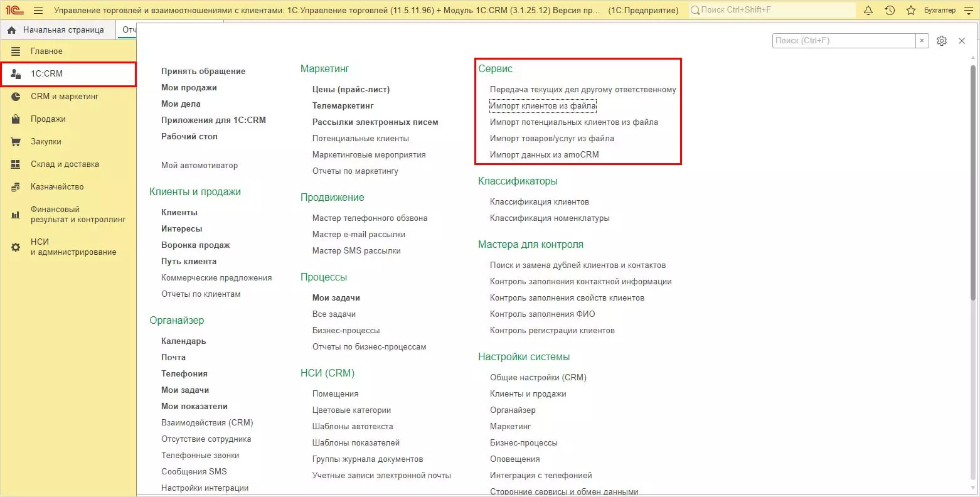This screenshot has height=497, width=980.
Task: Open Склад и доставка section
Action: (x=68, y=164)
